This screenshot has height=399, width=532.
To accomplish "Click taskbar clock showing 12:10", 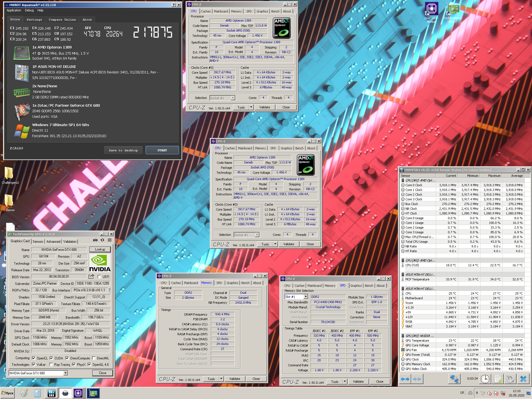I will (516, 393).
